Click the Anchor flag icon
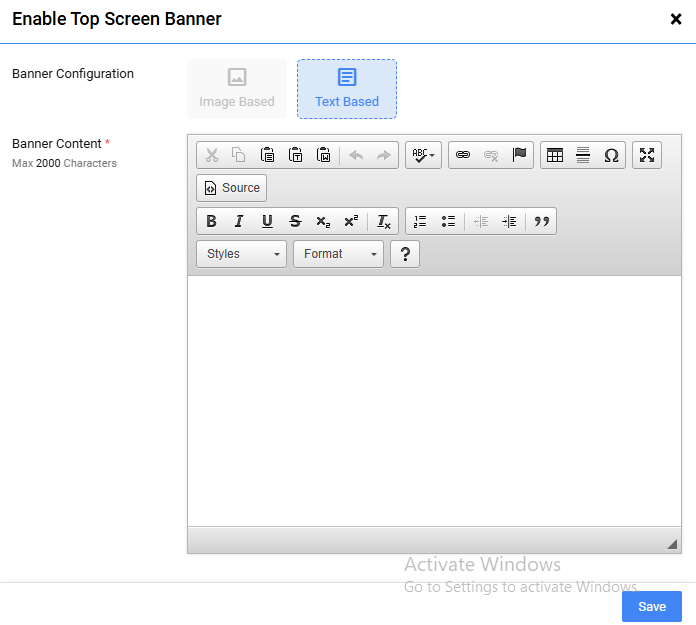The width and height of the screenshot is (696, 625). pyautogui.click(x=519, y=155)
